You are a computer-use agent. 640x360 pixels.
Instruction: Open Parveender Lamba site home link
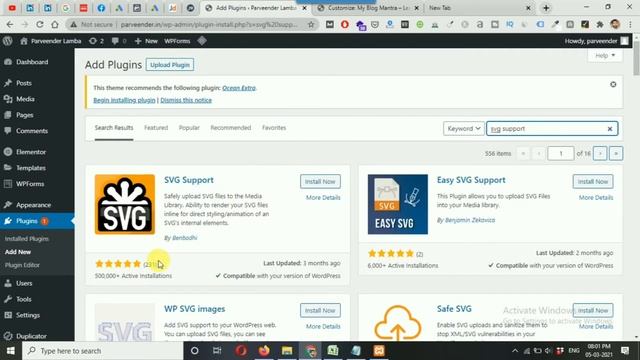tap(51, 41)
